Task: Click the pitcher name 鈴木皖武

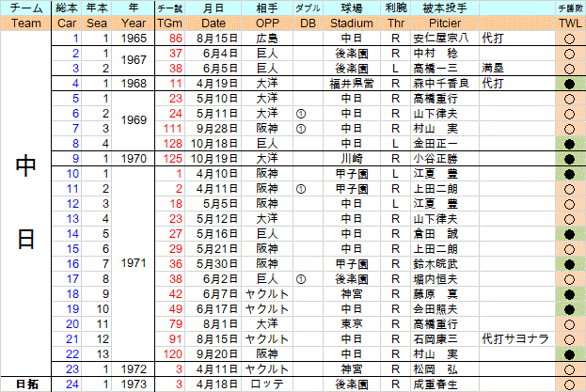Action: click(435, 264)
